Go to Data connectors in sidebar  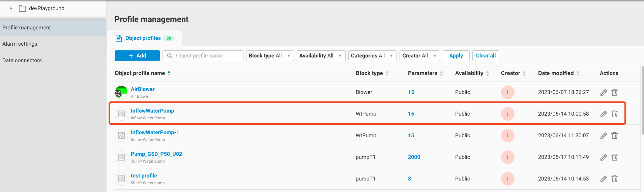click(x=22, y=61)
